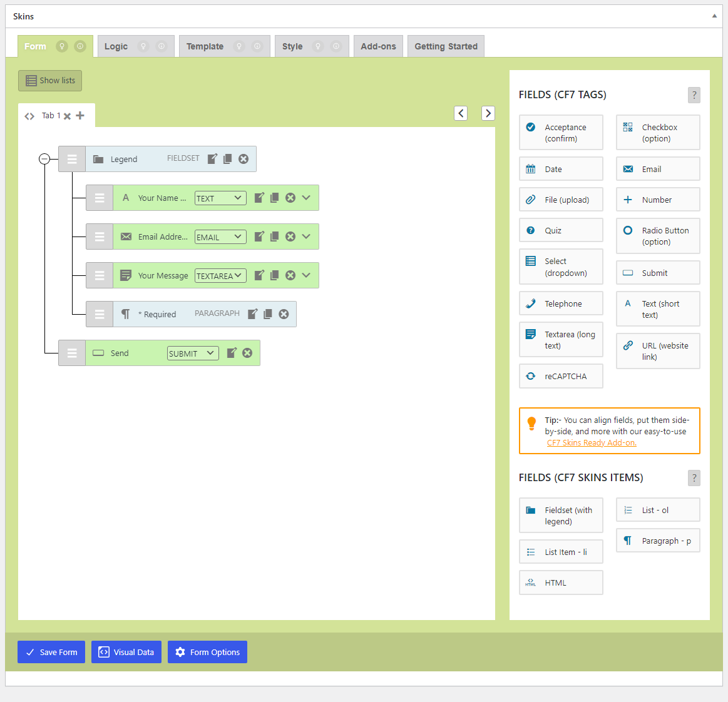
Task: Expand the Your Message field options
Action: [306, 275]
